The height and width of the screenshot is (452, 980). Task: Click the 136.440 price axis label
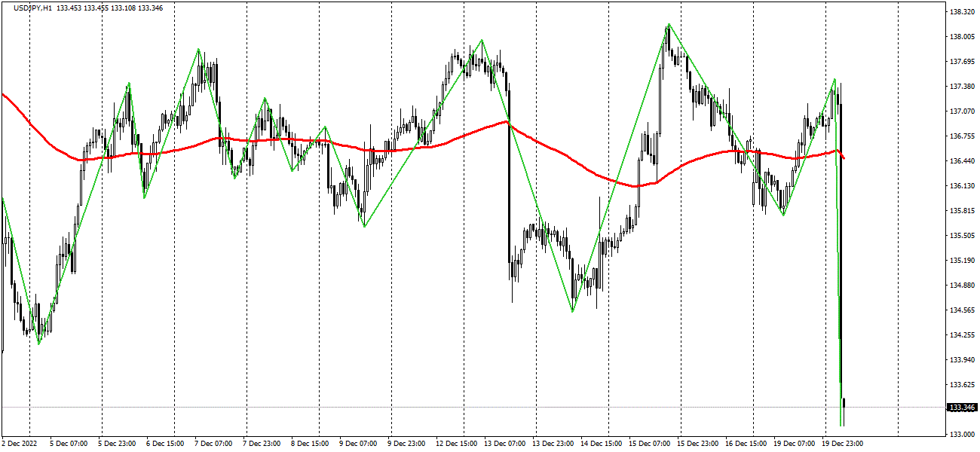[x=961, y=161]
